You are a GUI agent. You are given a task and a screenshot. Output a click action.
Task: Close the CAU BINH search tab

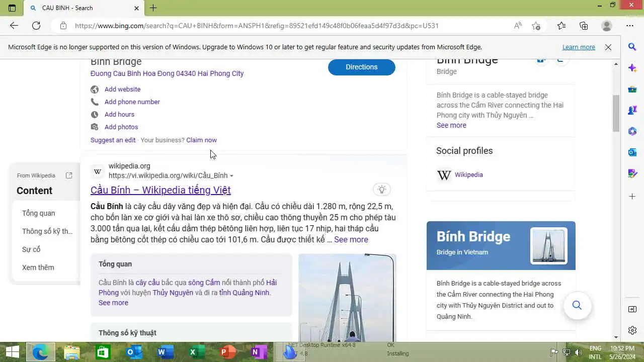coord(136,8)
